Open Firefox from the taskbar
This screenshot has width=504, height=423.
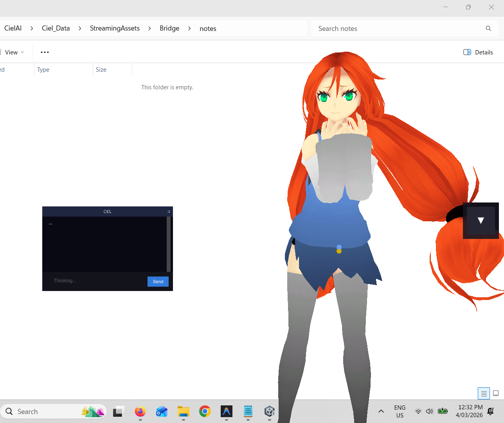click(140, 412)
